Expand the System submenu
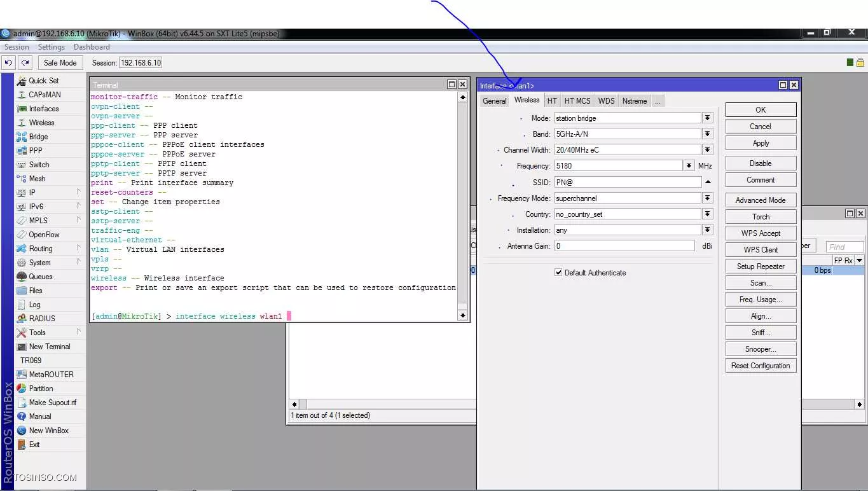The width and height of the screenshot is (868, 491). (x=79, y=262)
